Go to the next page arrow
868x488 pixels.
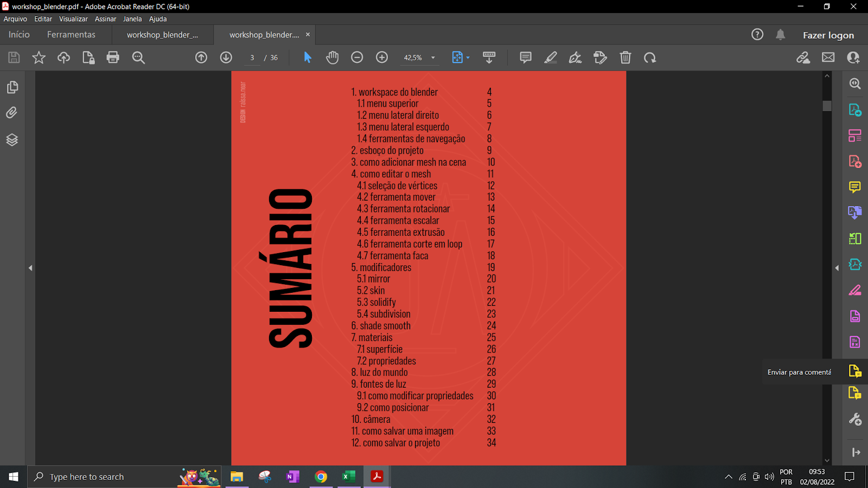(x=226, y=57)
